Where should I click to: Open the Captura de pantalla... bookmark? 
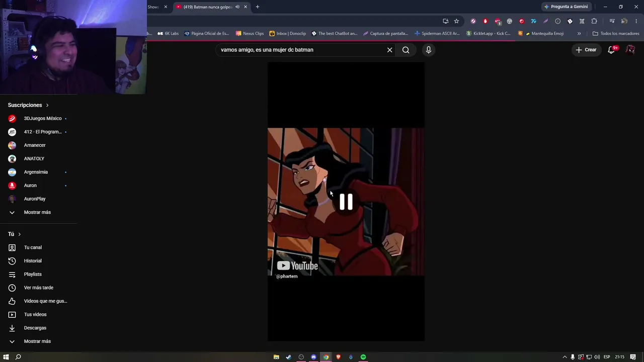point(385,34)
